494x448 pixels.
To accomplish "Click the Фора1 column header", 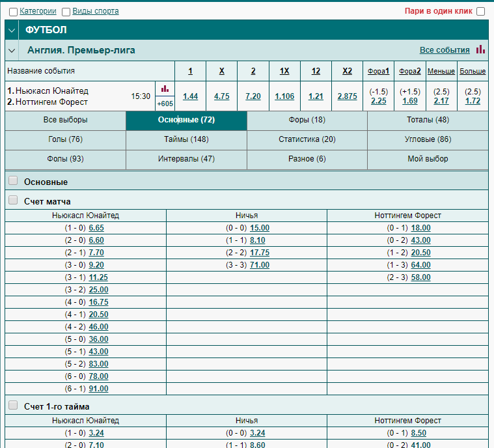I will pos(378,71).
